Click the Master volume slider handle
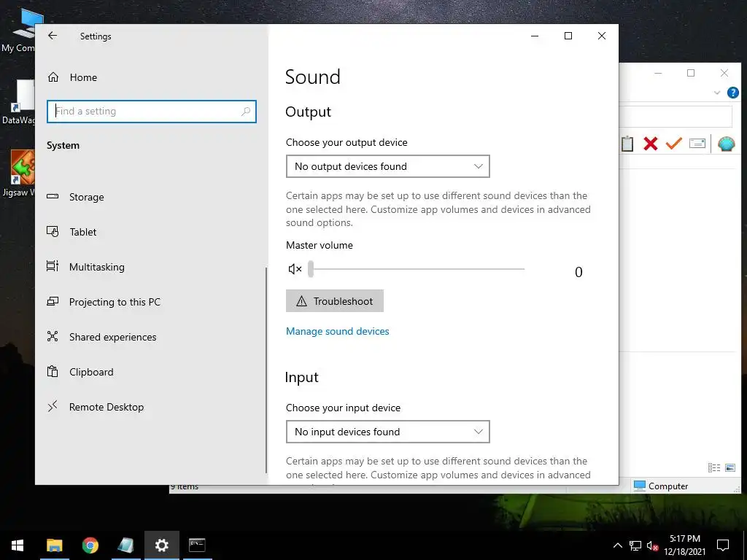The width and height of the screenshot is (747, 560). (x=311, y=269)
